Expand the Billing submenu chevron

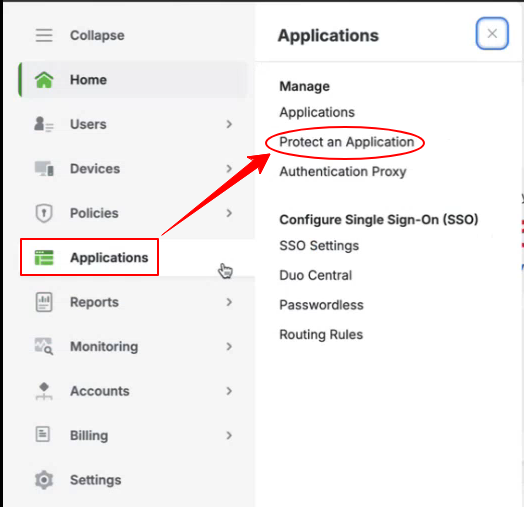[x=229, y=435]
